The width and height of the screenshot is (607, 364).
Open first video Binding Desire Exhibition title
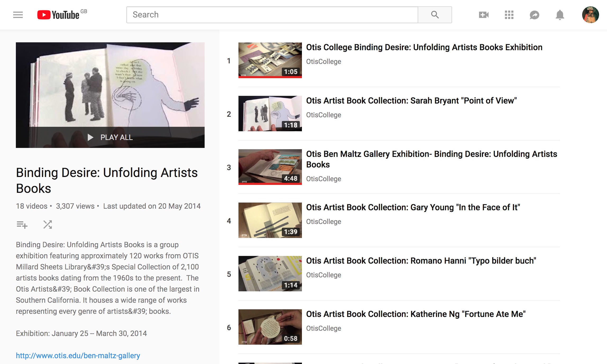pos(424,47)
